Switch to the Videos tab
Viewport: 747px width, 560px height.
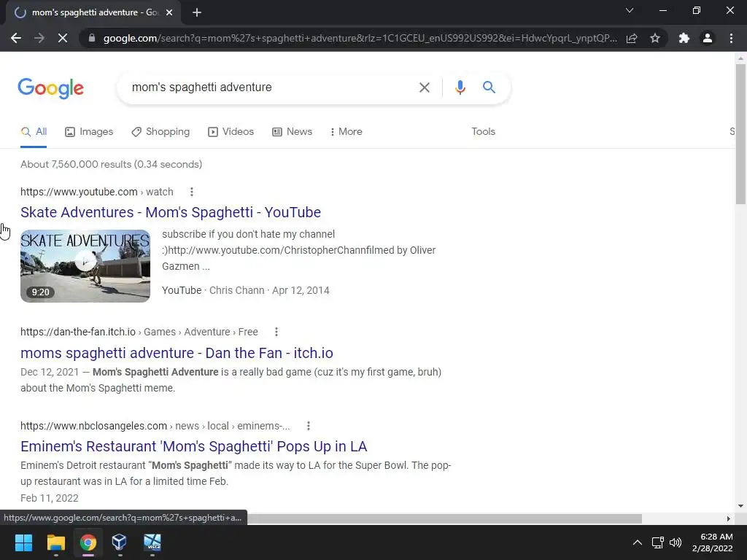coord(231,132)
